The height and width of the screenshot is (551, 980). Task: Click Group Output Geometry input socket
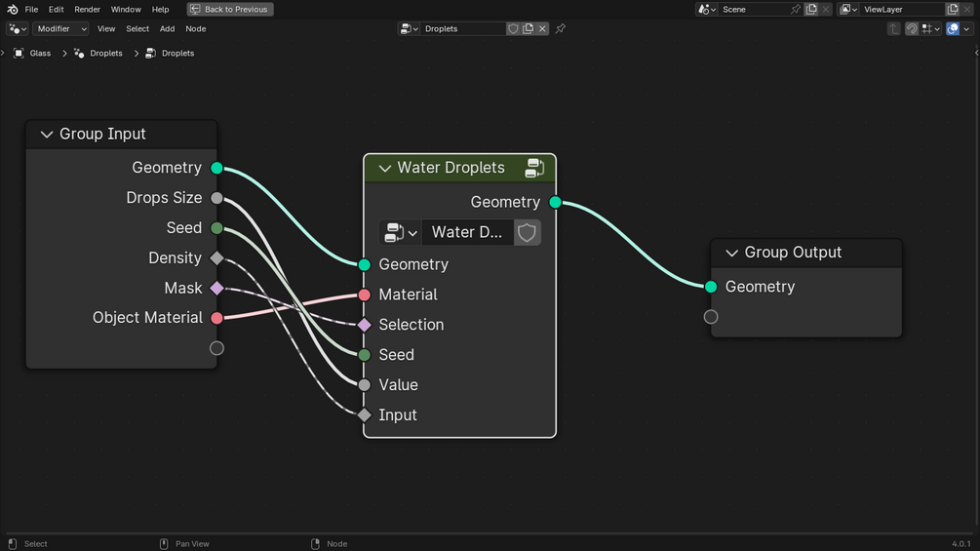click(x=711, y=287)
